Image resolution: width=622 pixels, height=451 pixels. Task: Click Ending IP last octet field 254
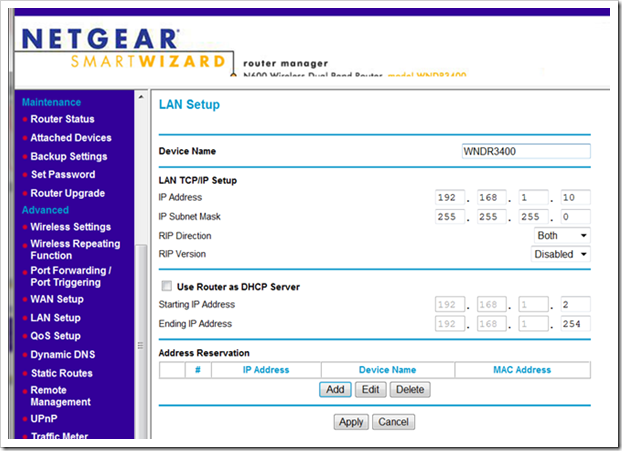coord(576,324)
